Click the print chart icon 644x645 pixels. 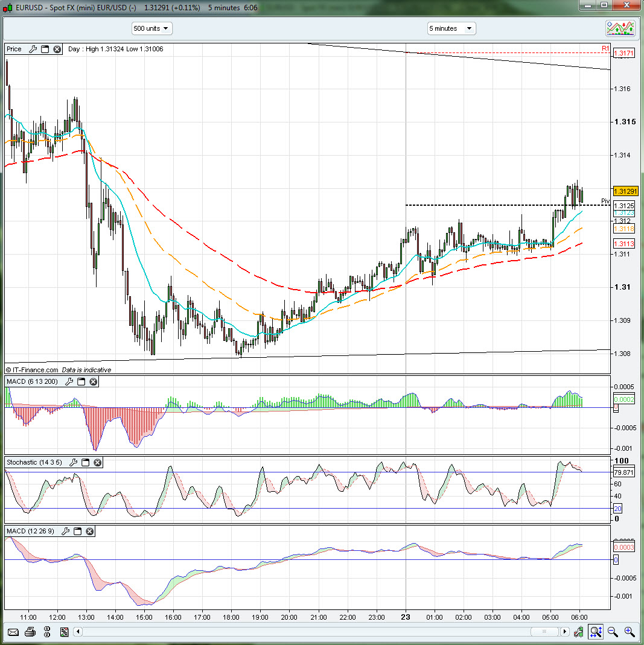(30, 632)
